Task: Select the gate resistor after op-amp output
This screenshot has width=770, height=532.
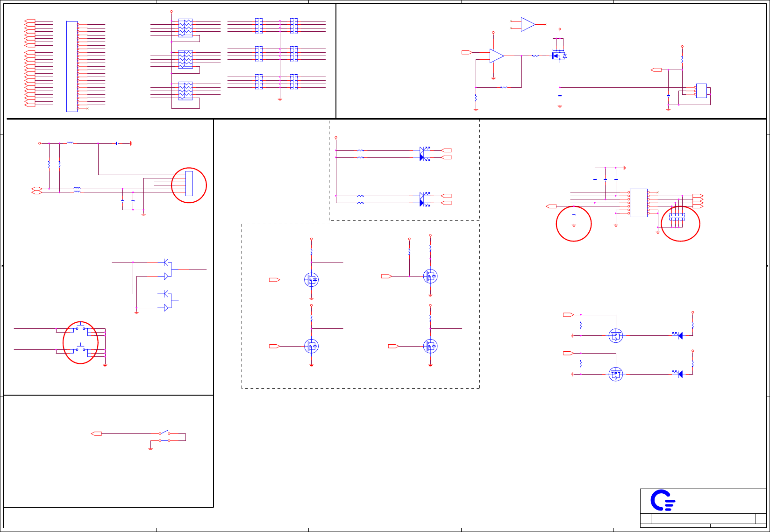Action: pyautogui.click(x=535, y=56)
